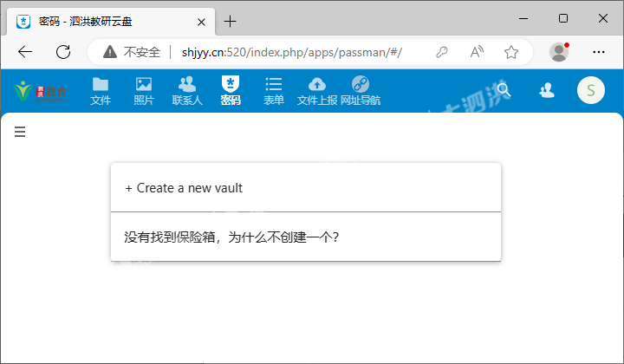Open the 文件上报 upload app
624x364 pixels.
tap(317, 91)
